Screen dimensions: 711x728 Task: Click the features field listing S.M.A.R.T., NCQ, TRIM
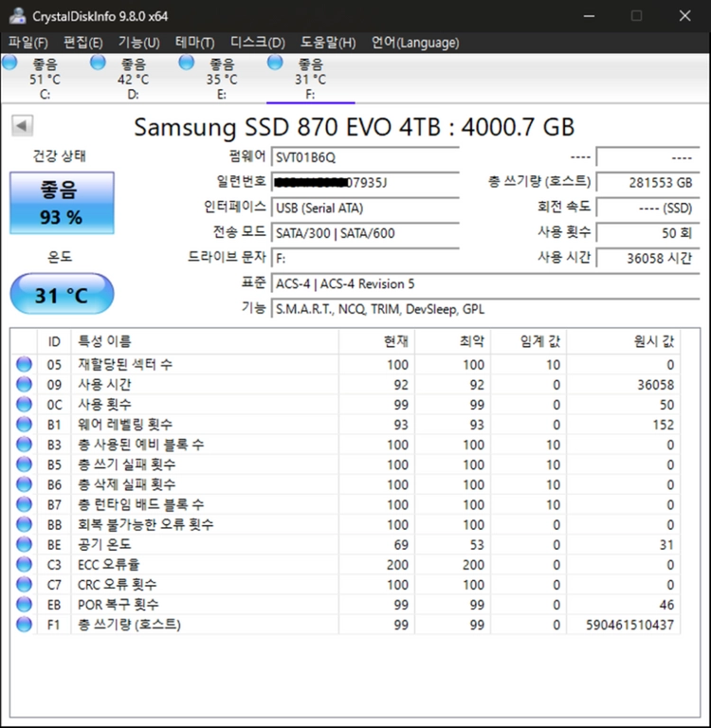(x=485, y=309)
